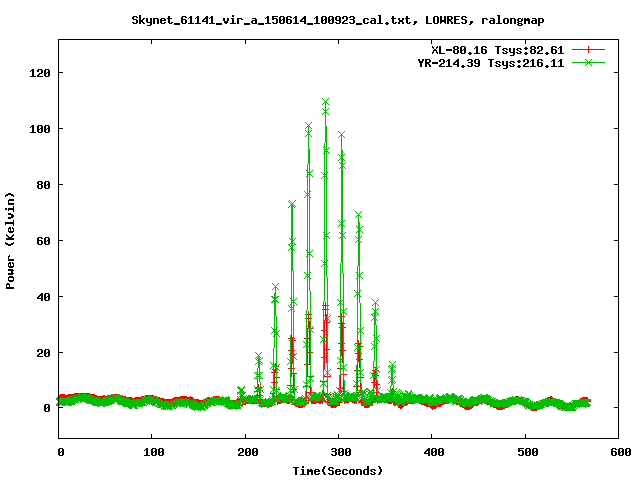The height and width of the screenshot is (480, 640).
Task: Click the x-axis tick label 200
Action: coord(245,453)
